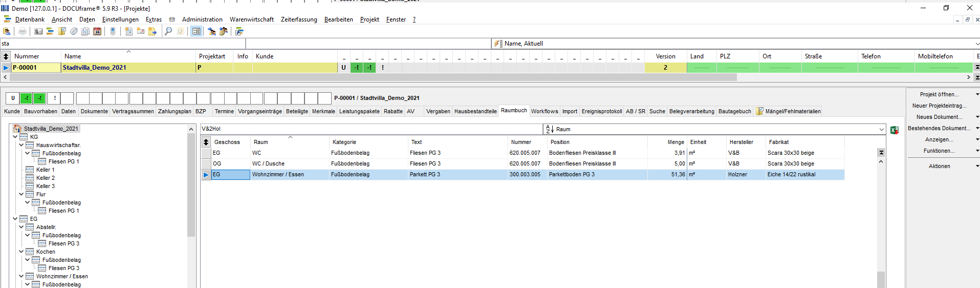Click the magnifying glass search icon
The width and height of the screenshot is (980, 288).
[x=168, y=31]
